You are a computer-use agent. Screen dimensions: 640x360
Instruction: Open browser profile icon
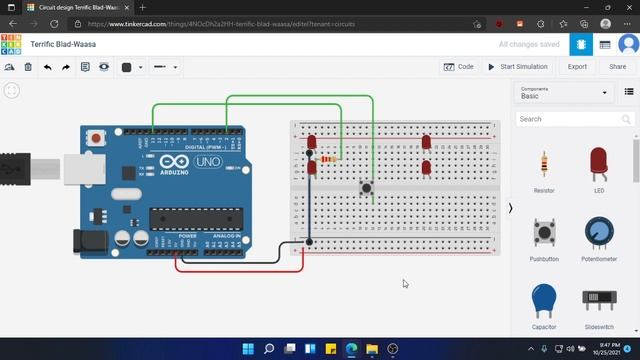click(605, 24)
